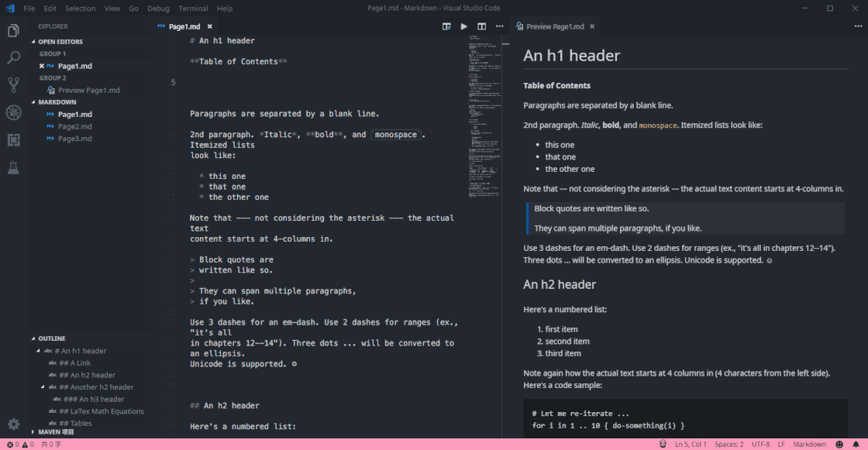The width and height of the screenshot is (868, 450).
Task: Open the Search view in activity bar
Action: (13, 58)
